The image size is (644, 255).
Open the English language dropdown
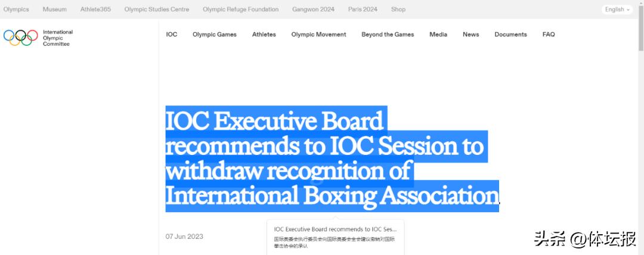pos(617,10)
